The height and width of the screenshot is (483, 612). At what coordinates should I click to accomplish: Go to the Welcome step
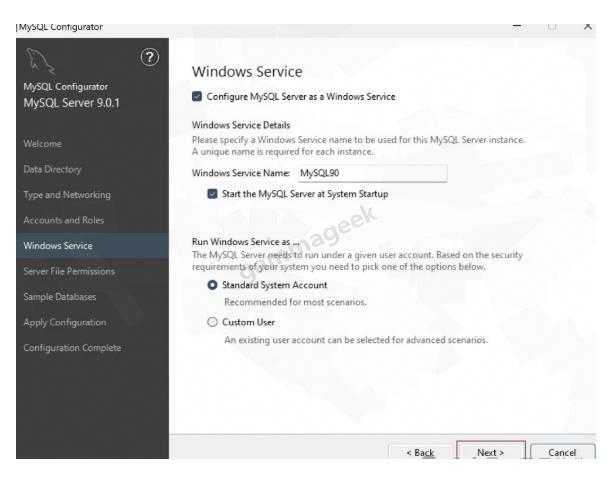pyautogui.click(x=43, y=144)
